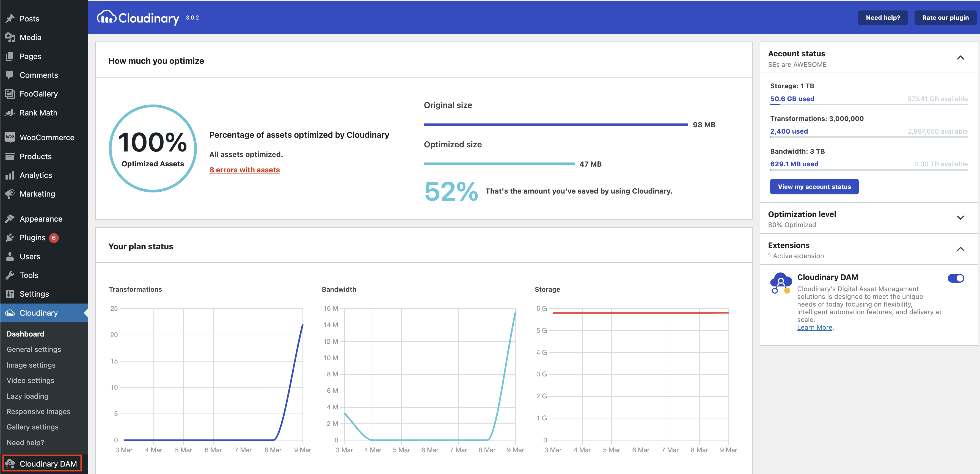Image resolution: width=980 pixels, height=474 pixels.
Task: Select the Posts menu icon
Action: (x=11, y=18)
